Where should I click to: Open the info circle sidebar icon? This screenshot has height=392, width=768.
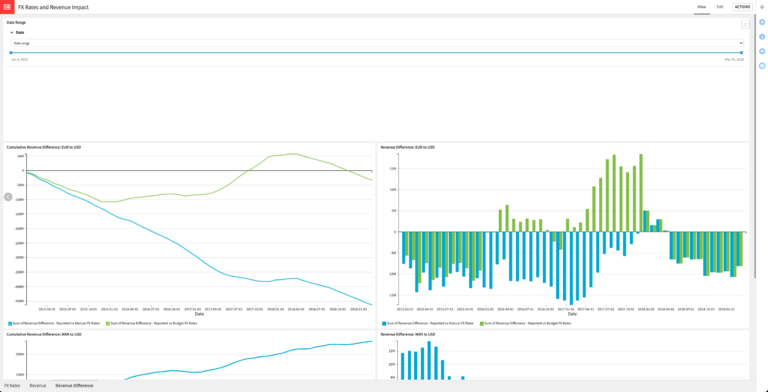point(762,37)
